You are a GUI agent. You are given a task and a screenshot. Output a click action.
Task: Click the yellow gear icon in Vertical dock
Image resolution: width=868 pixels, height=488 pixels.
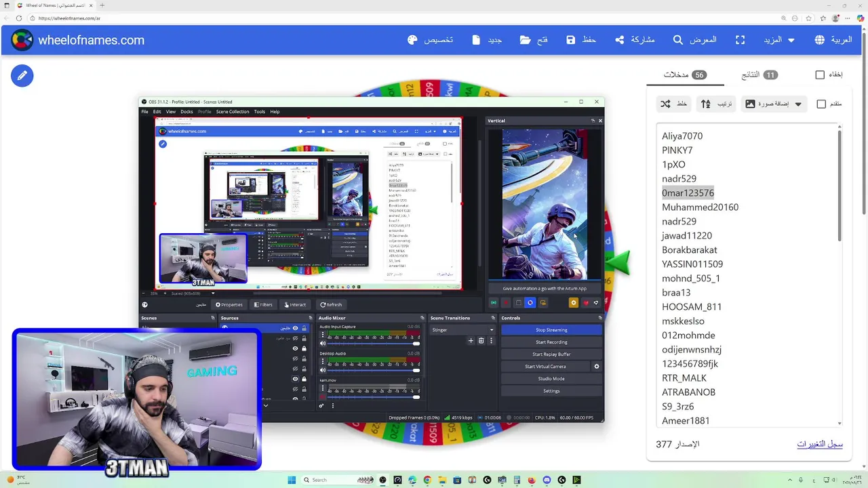573,303
